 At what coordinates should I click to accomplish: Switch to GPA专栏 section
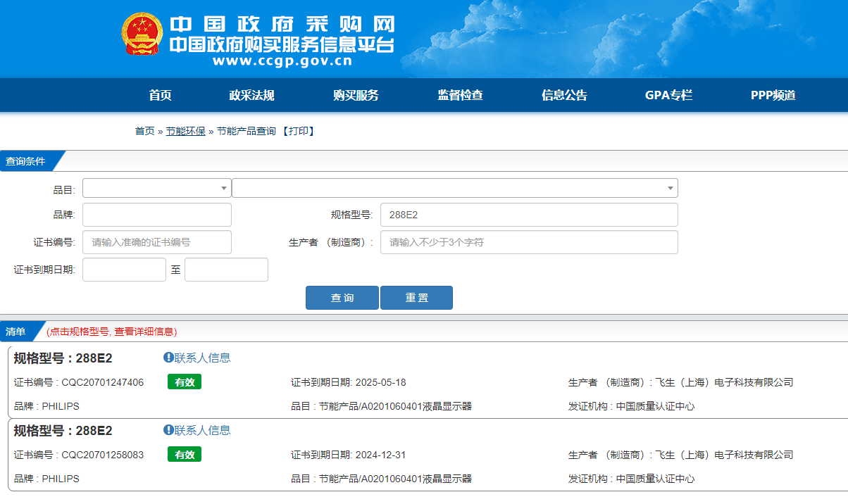(x=668, y=96)
